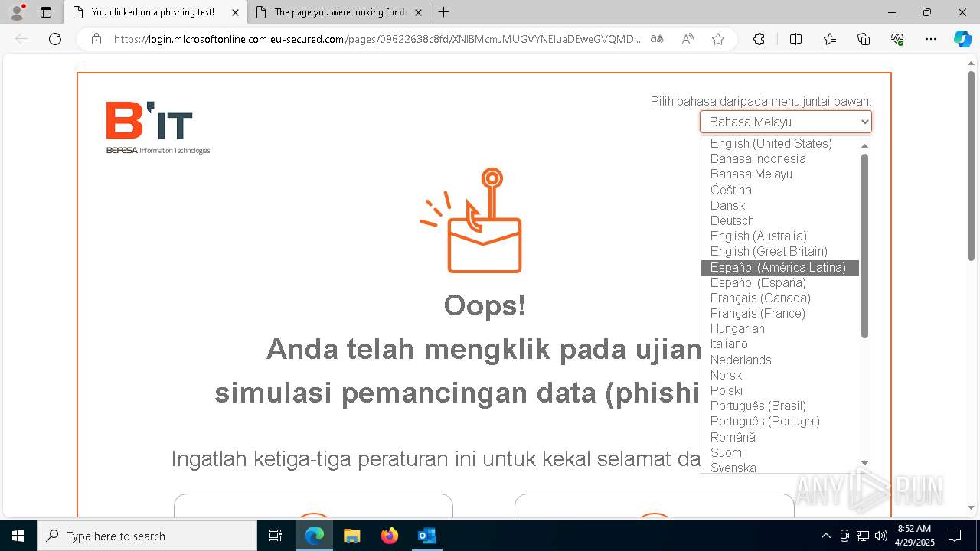Open the notification center icon
This screenshot has height=551, width=980.
click(955, 536)
